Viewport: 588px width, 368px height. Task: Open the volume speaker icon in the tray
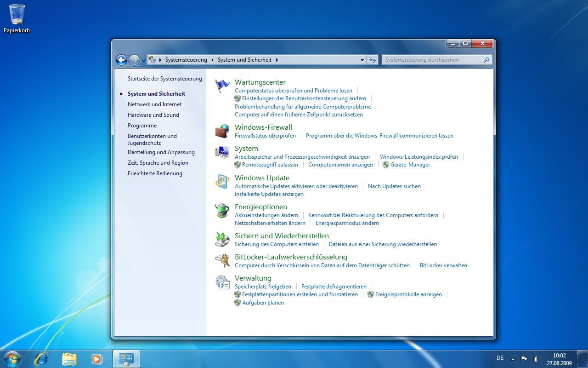tap(536, 358)
